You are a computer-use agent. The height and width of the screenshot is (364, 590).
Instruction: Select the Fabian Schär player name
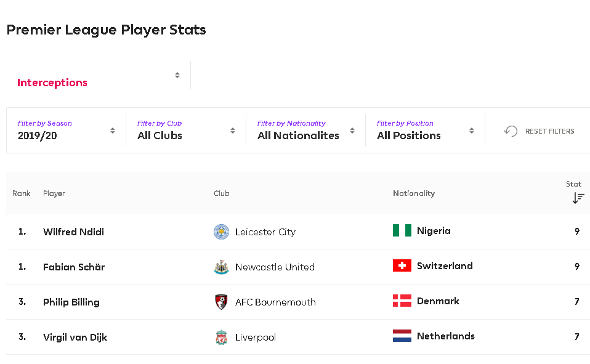point(74,267)
